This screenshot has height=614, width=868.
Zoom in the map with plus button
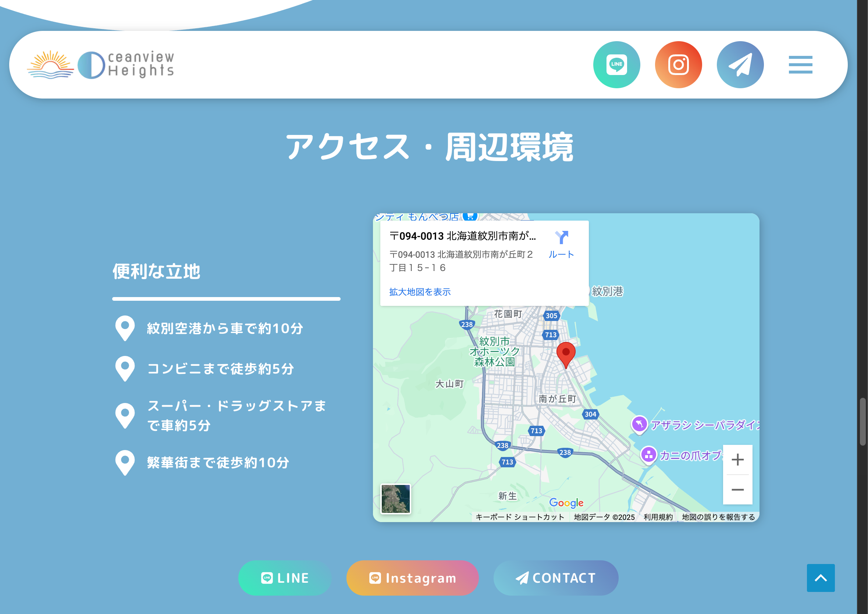pyautogui.click(x=737, y=460)
